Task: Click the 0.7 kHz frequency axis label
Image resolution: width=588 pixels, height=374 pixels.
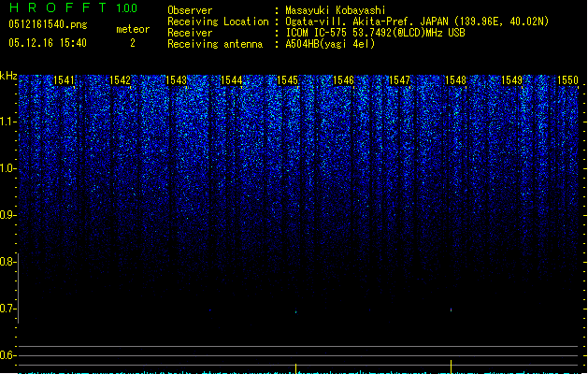Action: (8, 309)
